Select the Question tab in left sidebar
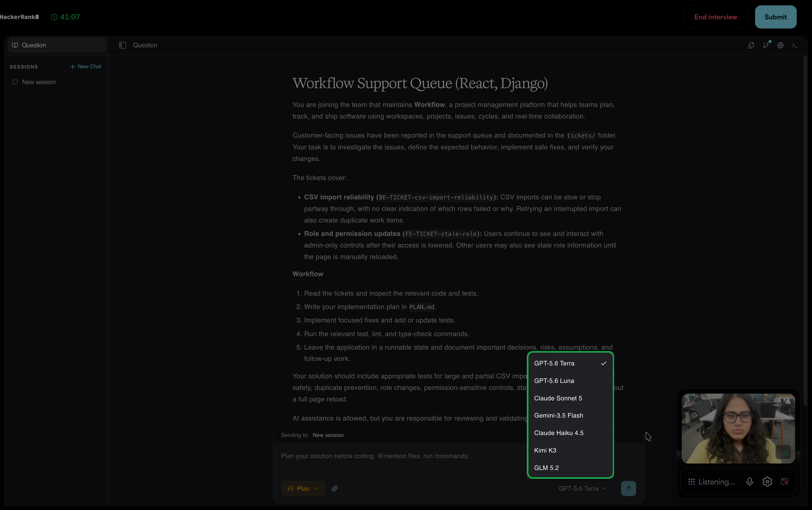The image size is (812, 510). pyautogui.click(x=57, y=45)
